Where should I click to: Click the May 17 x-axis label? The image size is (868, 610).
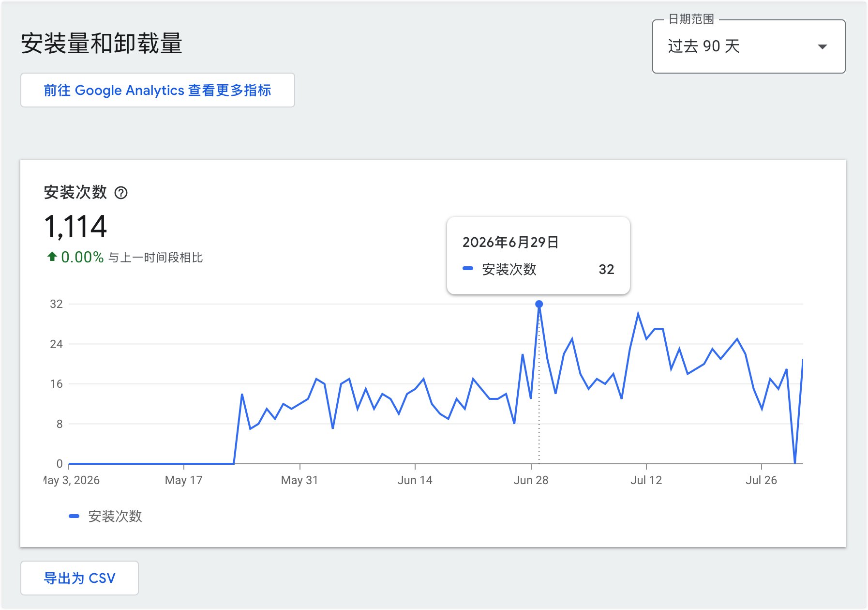tap(183, 480)
